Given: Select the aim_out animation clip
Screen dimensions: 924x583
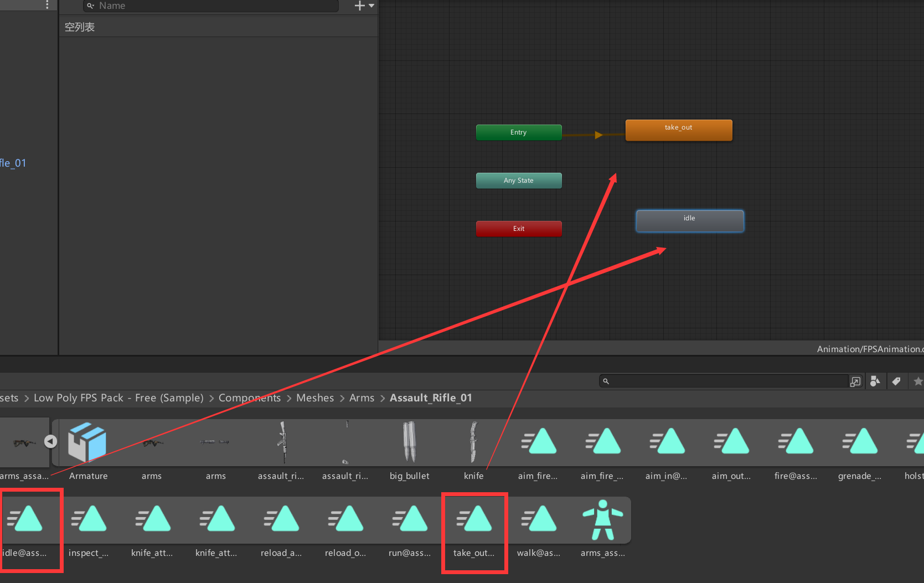Looking at the screenshot, I should point(731,450).
